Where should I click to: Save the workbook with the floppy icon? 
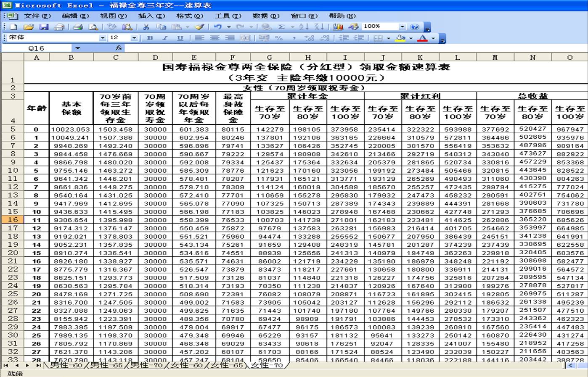[44, 27]
